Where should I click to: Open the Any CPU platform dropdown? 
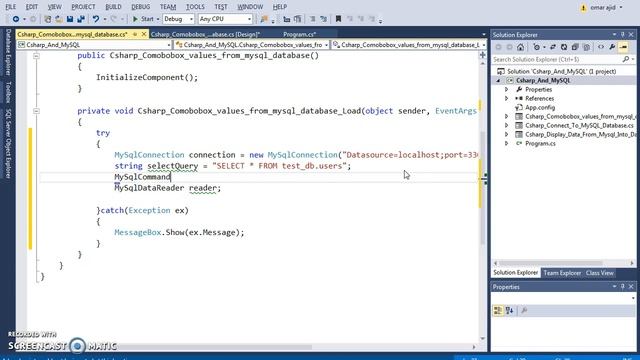tap(225, 19)
